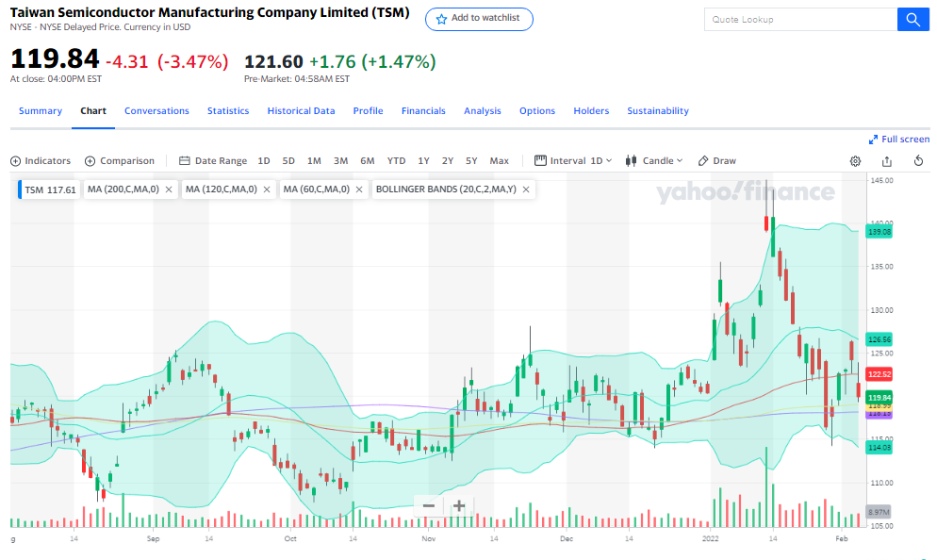Click the search magnifier button

pyautogui.click(x=912, y=20)
